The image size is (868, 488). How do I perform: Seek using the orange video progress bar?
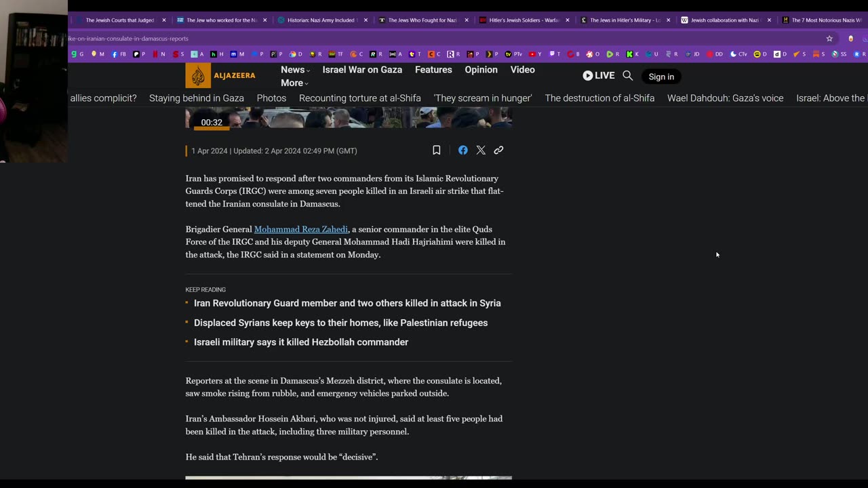(212, 128)
